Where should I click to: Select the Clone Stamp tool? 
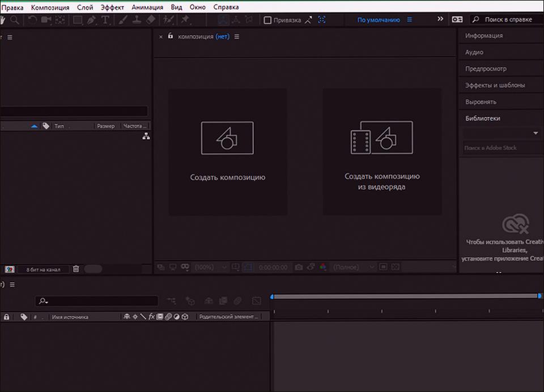coord(137,20)
